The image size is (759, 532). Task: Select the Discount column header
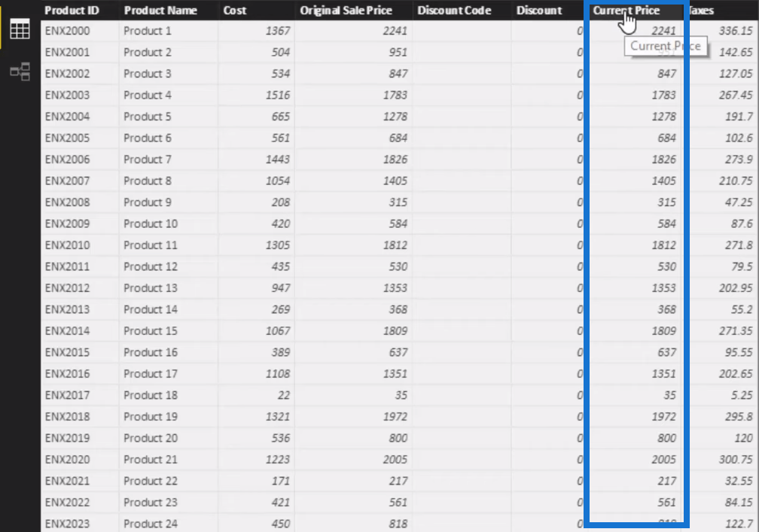tap(539, 10)
